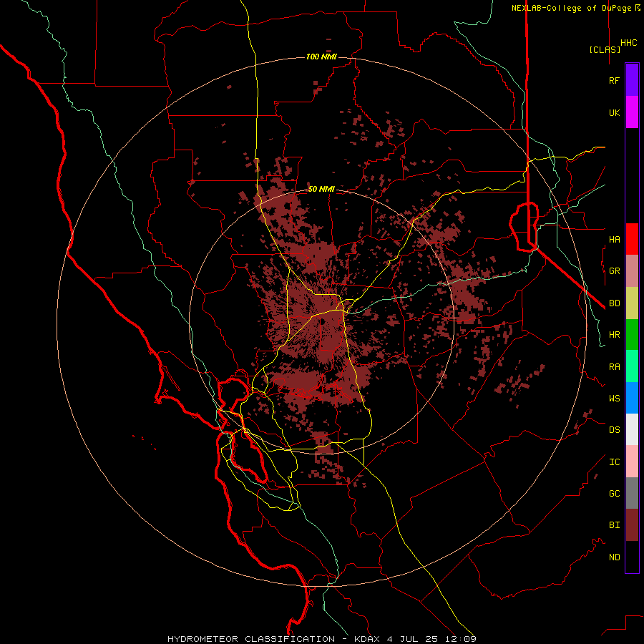
Task: Click the radar site center dot
Action: coord(321,321)
